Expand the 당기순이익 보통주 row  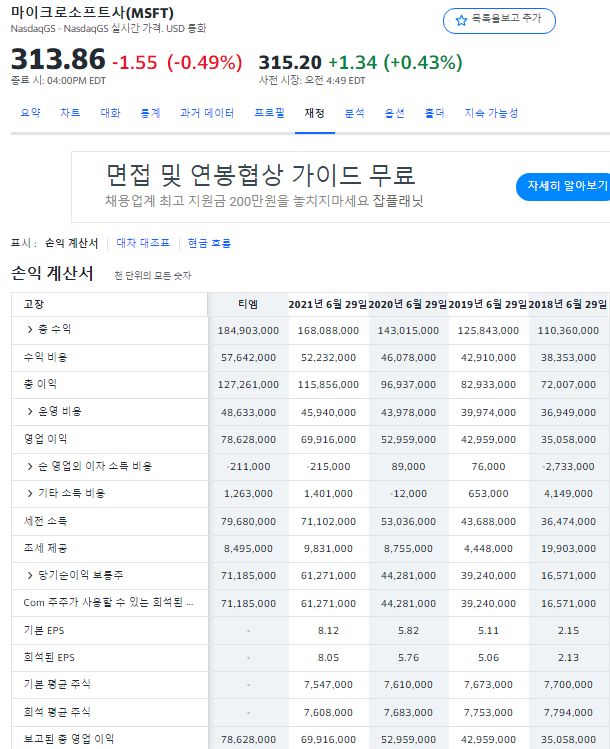point(30,575)
